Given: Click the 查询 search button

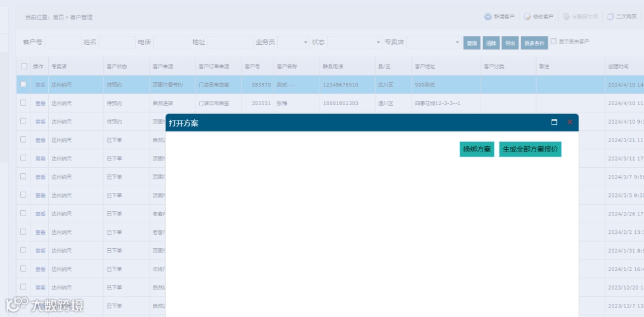Looking at the screenshot, I should coord(472,43).
